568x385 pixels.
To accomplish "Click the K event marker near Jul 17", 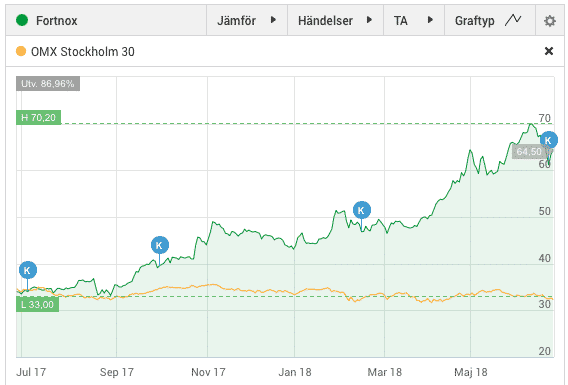I will 28,270.
